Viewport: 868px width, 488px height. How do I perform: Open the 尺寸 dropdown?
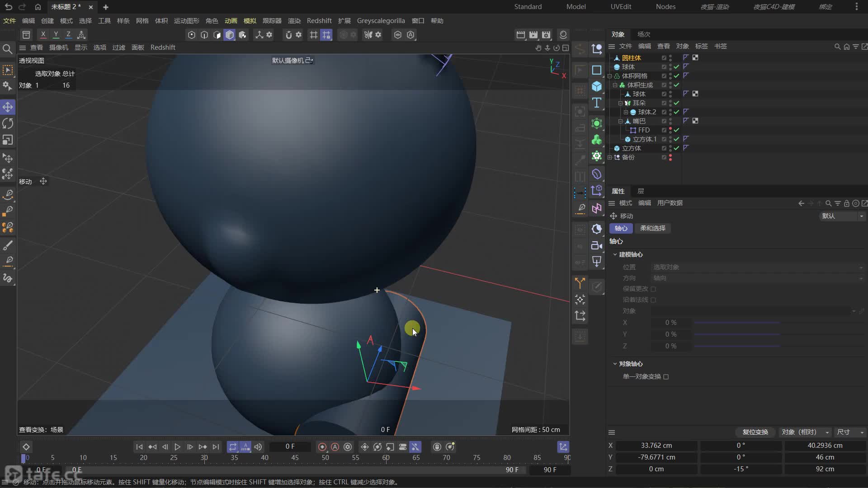[850, 432]
